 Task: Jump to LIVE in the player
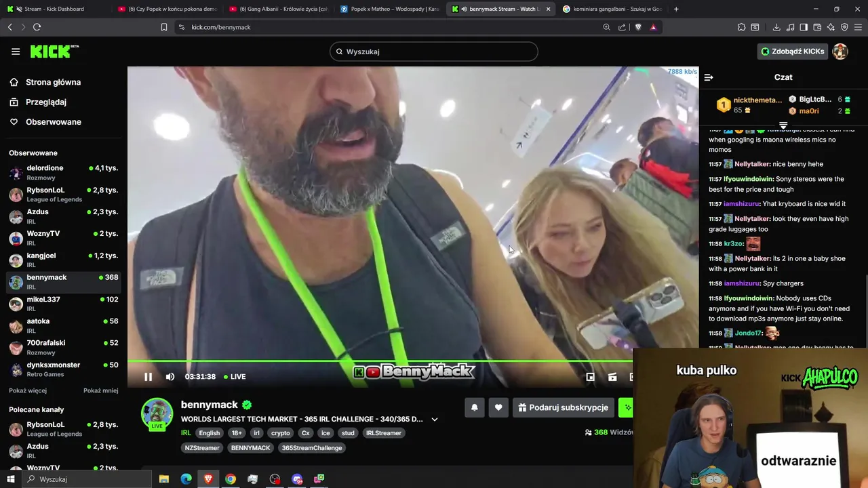[x=234, y=377]
